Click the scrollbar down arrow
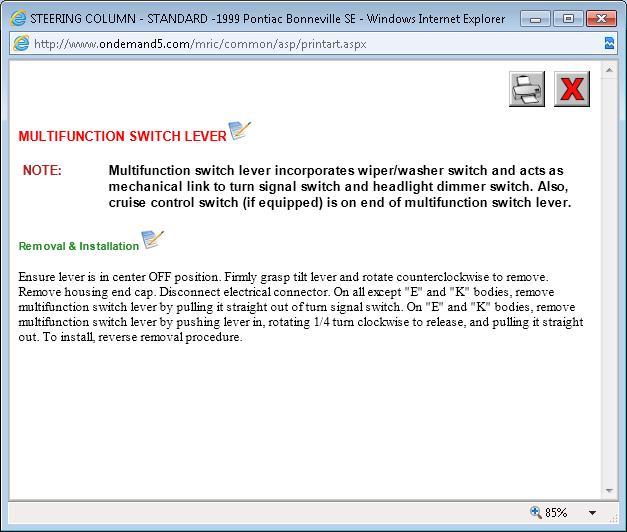This screenshot has width=627, height=532. coord(609,490)
